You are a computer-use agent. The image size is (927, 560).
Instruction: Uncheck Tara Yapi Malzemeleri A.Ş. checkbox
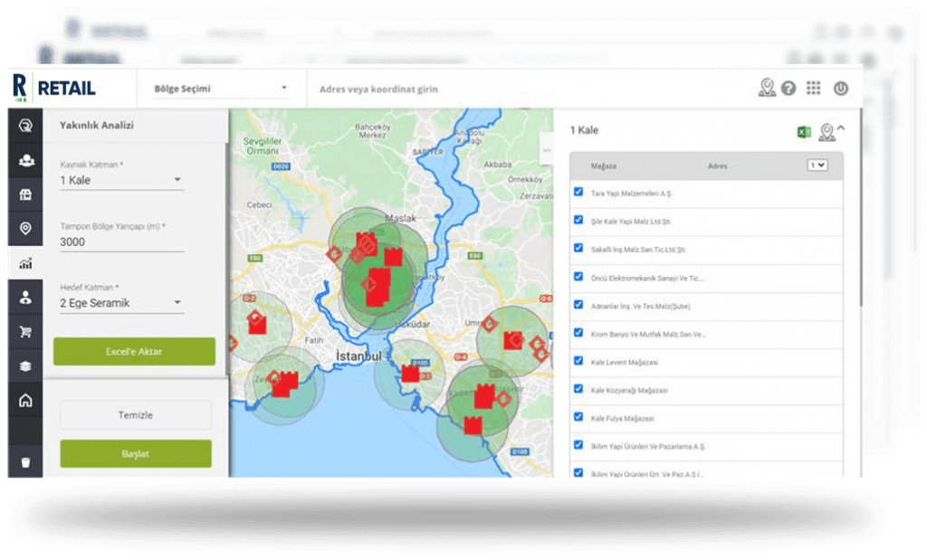[578, 192]
